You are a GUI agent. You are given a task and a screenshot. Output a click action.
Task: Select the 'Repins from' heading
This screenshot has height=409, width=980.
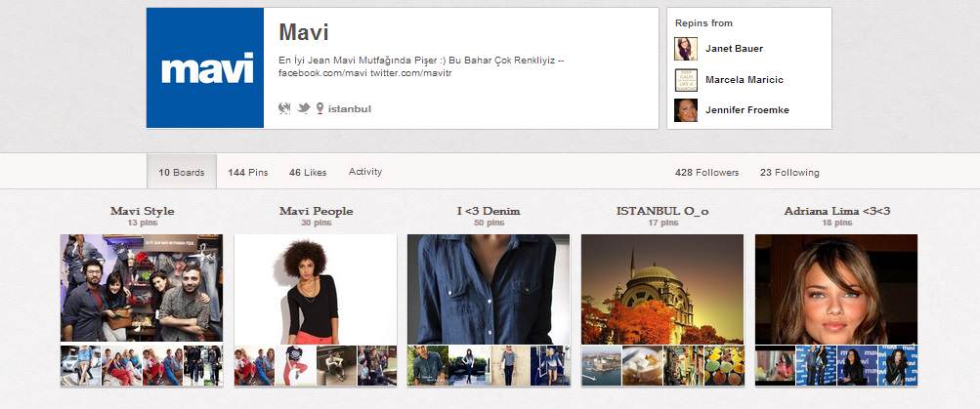pos(703,23)
